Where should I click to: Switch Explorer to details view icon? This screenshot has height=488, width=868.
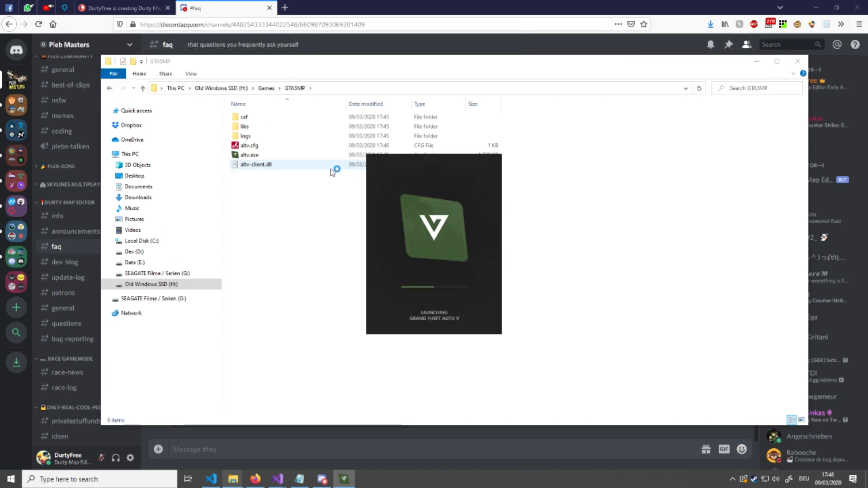(x=792, y=420)
